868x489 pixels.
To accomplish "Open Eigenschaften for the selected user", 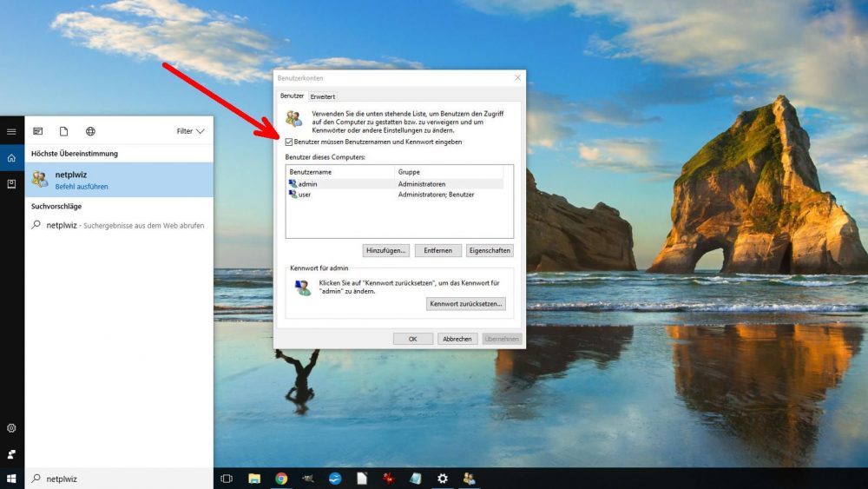I will (490, 250).
